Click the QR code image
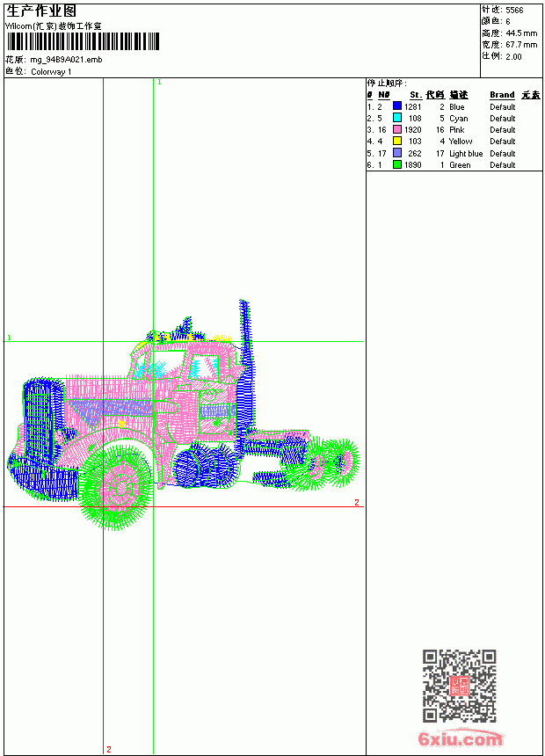The width and height of the screenshot is (545, 756). tap(460, 686)
